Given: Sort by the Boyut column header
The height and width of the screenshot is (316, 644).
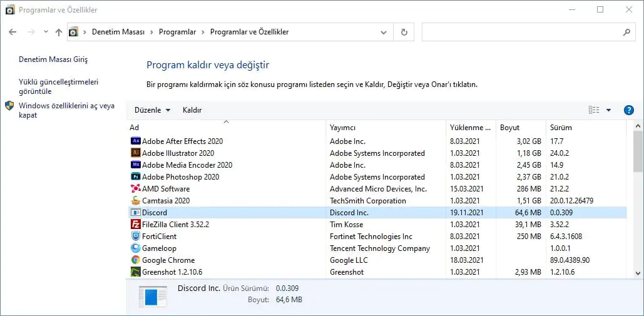Looking at the screenshot, I should point(521,128).
